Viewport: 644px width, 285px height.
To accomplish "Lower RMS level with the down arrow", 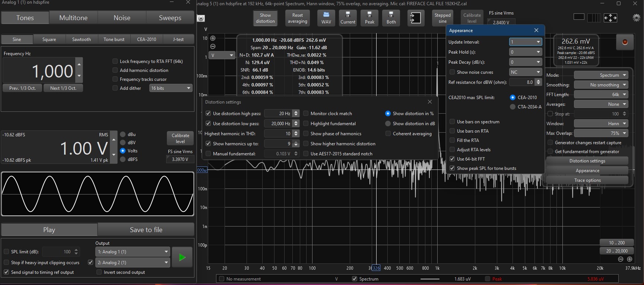I will point(114,154).
